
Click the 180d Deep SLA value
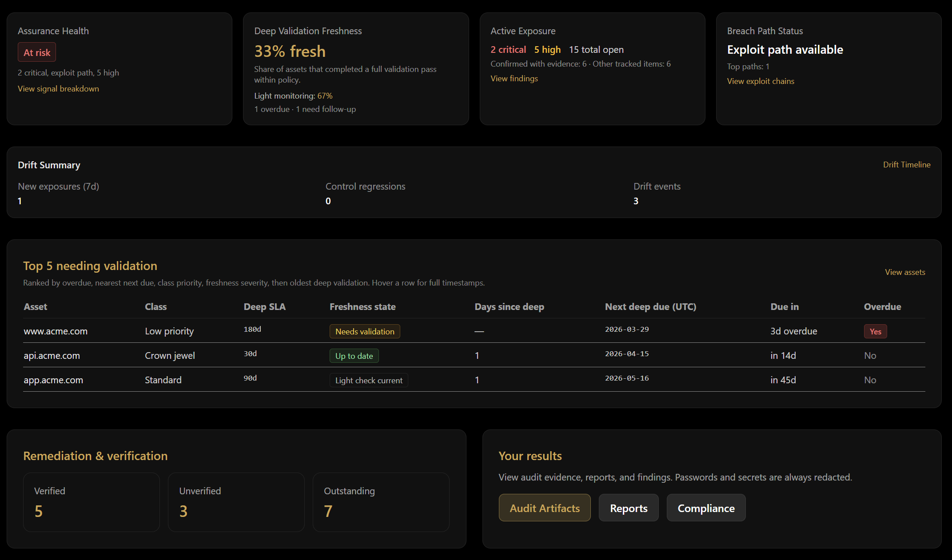(252, 330)
